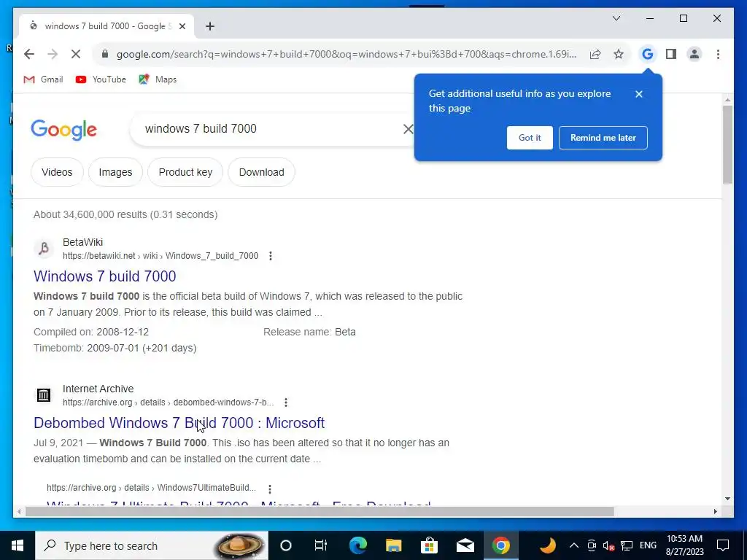Click the BetaWiki site favicon
747x560 pixels.
[x=44, y=249]
